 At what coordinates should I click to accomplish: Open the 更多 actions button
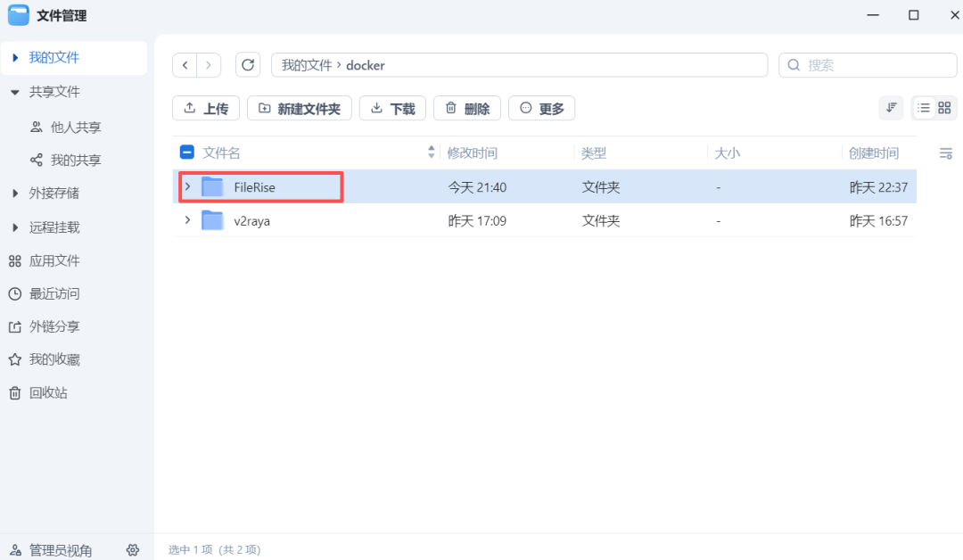pyautogui.click(x=541, y=108)
